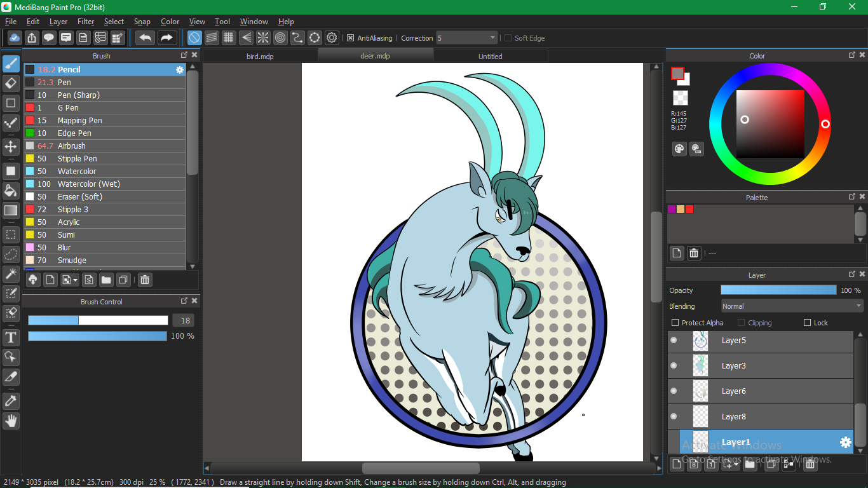Adjust the layer Opacity slider

pos(778,290)
